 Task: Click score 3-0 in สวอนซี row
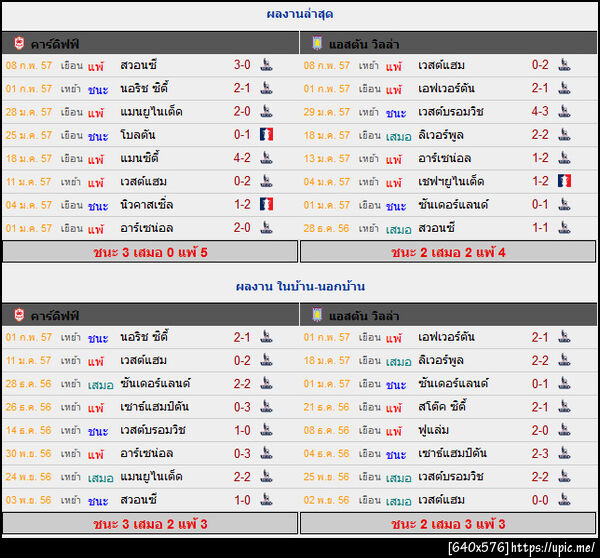[x=242, y=65]
